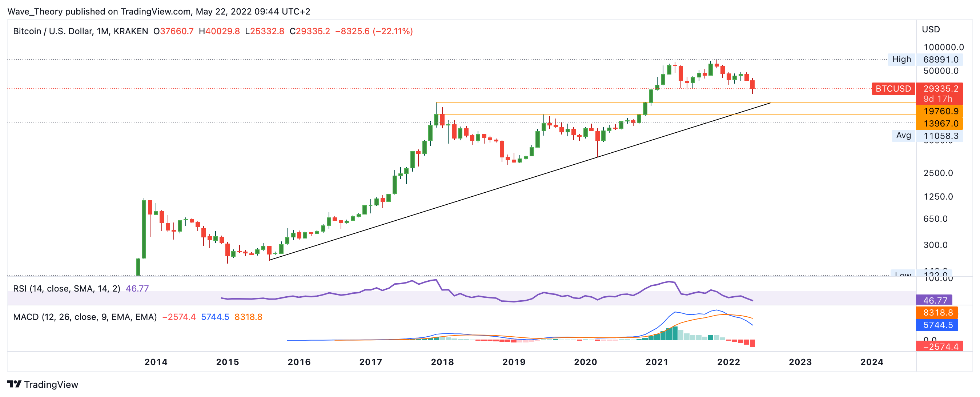Click the 100000.0 price scale label
Screen dimensions: 980x397
[944, 47]
